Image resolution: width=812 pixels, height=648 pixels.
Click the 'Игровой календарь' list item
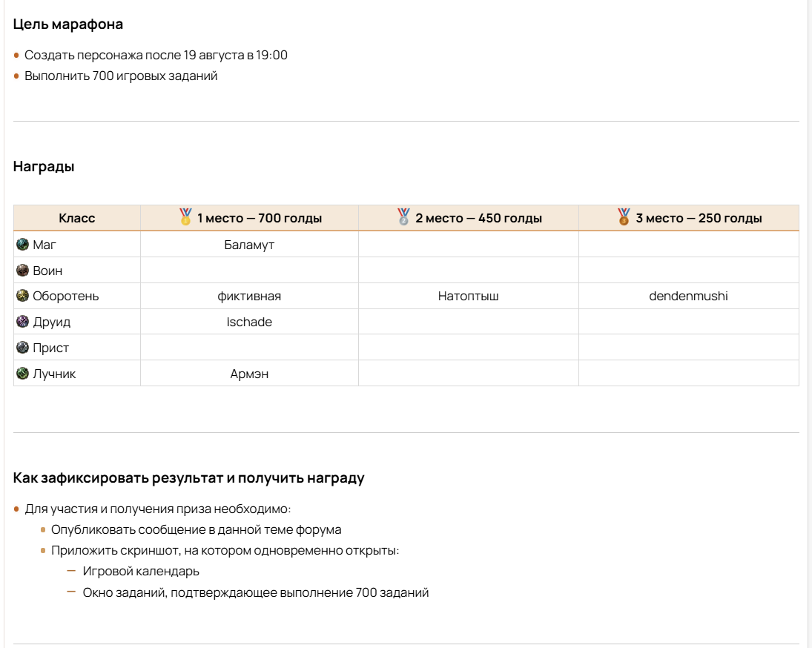point(141,572)
